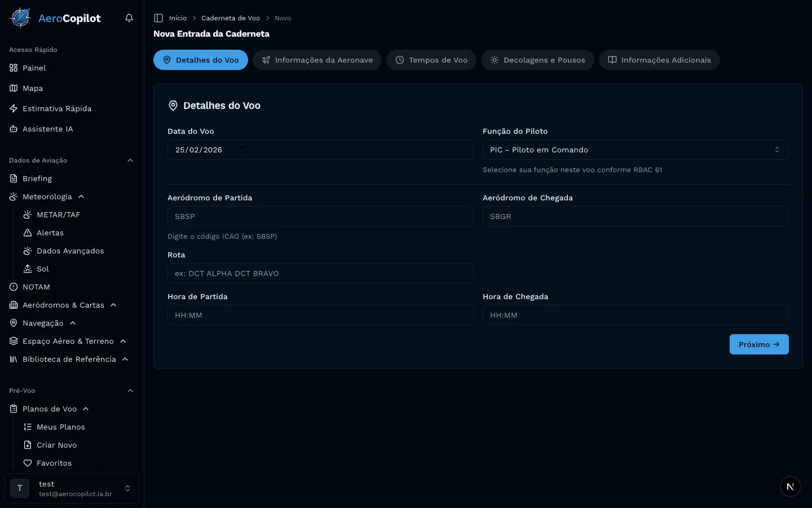Open the NOTAM page
This screenshot has width=812, height=508.
pos(36,287)
